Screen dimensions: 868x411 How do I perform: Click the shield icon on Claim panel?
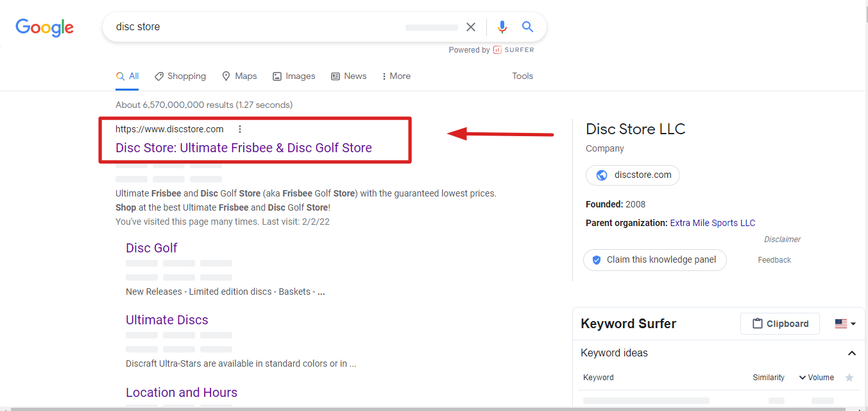[x=597, y=260]
